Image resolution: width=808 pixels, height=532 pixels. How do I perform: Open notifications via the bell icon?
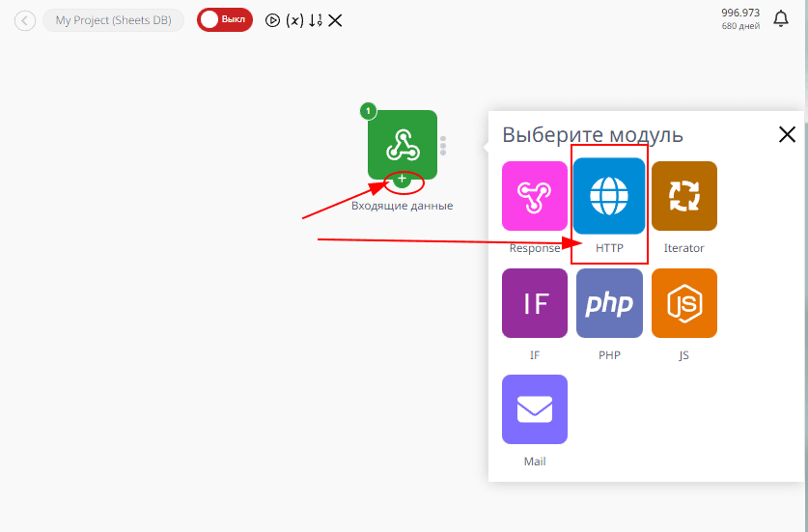pyautogui.click(x=781, y=19)
